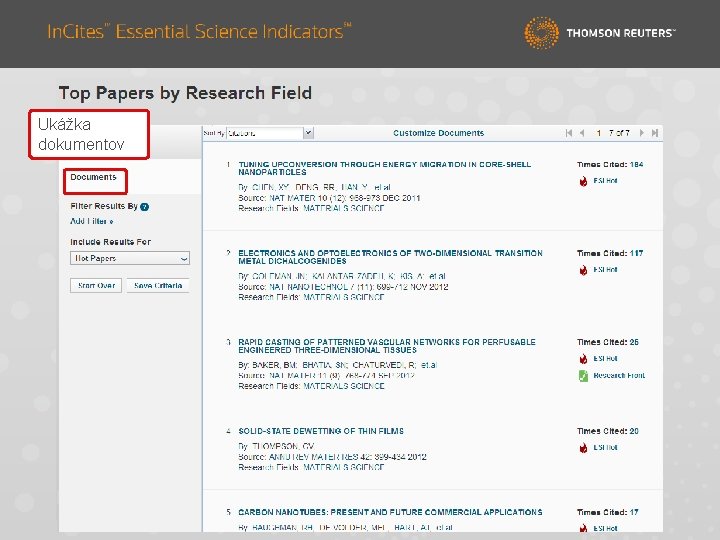The width and height of the screenshot is (720, 540).
Task: Click the page number input field
Action: pos(598,133)
